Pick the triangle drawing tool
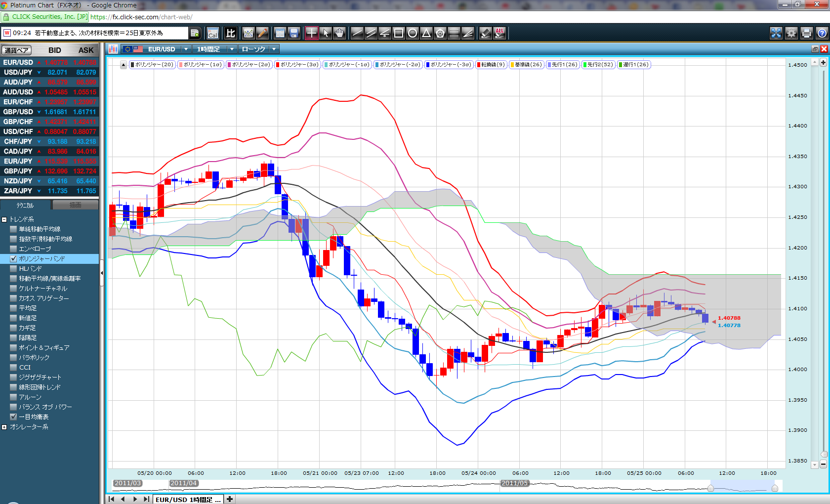 pos(426,33)
